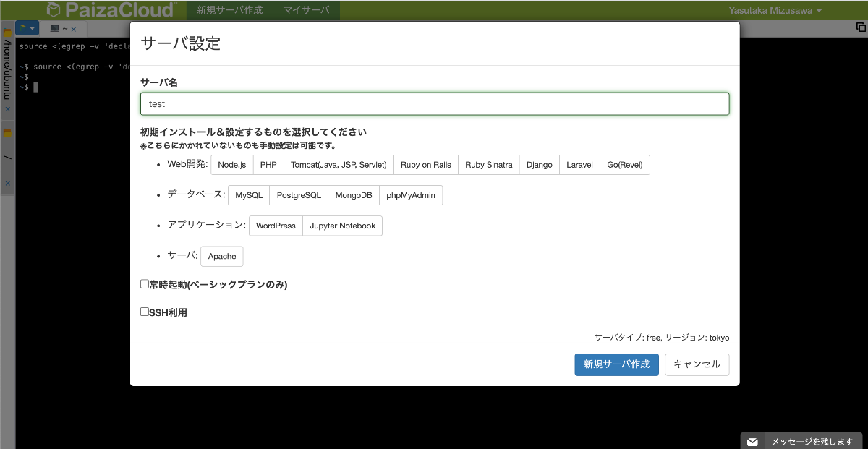Toggle the Django install option
Viewport: 868px width, 449px height.
tap(540, 165)
